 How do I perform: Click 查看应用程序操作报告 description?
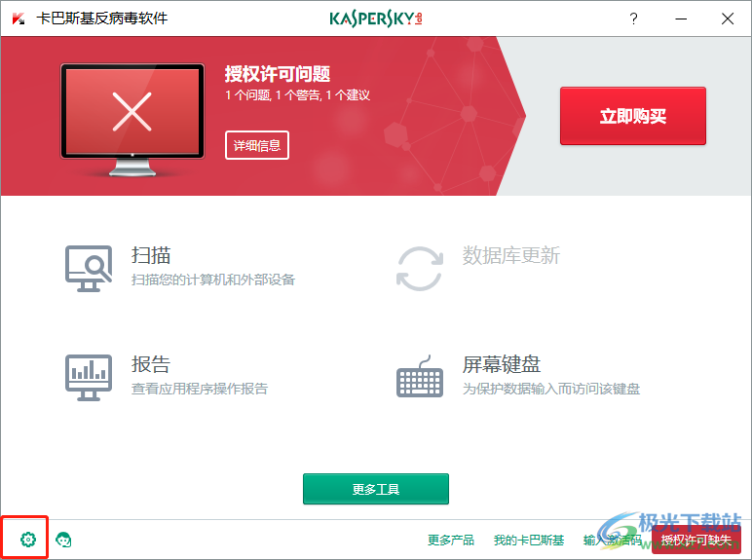200,389
